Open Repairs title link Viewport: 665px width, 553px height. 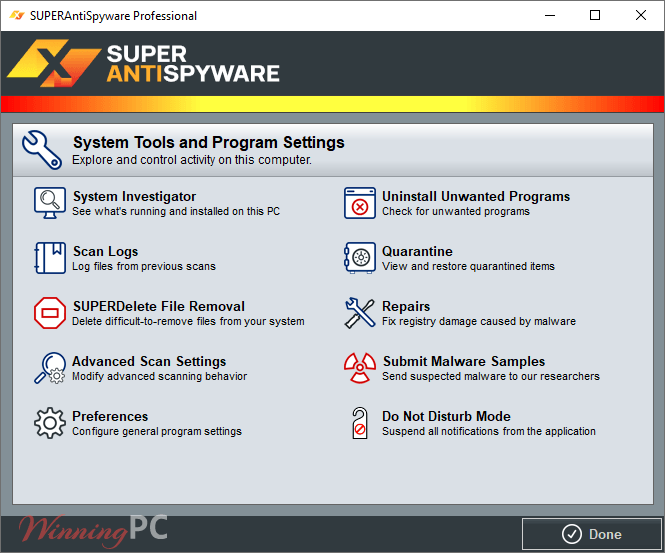[406, 306]
